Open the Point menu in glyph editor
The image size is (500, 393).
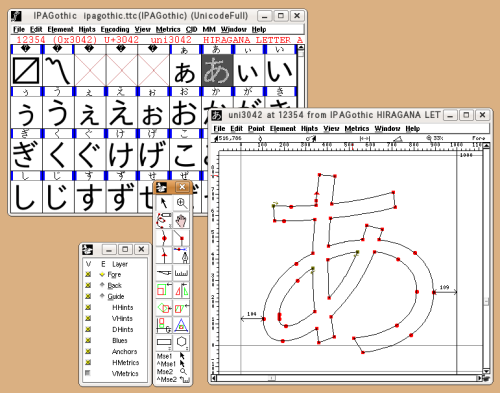click(x=256, y=129)
